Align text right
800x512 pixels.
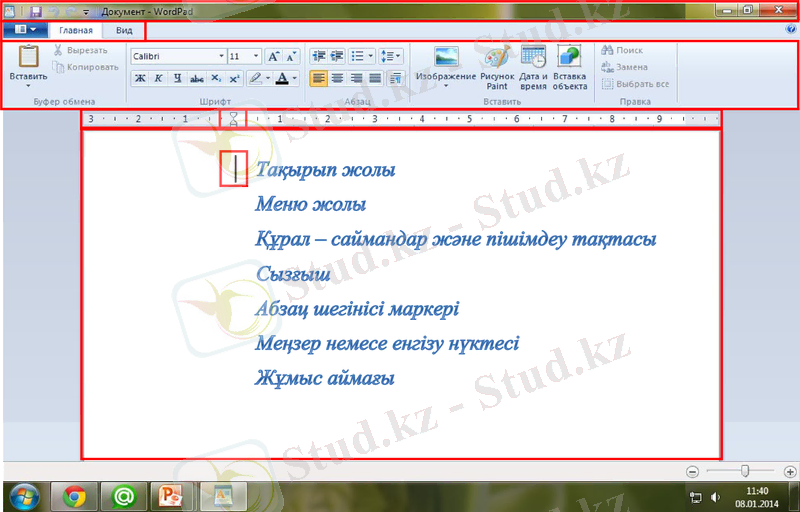coord(356,78)
